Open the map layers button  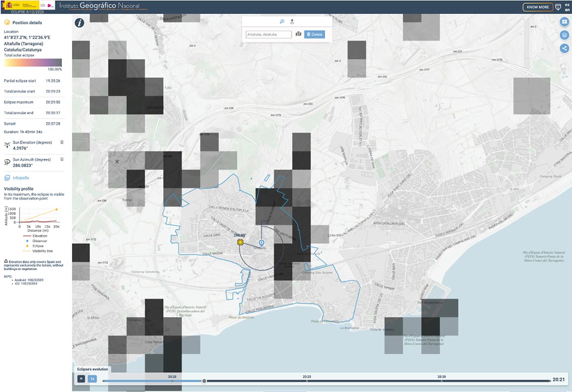tap(564, 35)
